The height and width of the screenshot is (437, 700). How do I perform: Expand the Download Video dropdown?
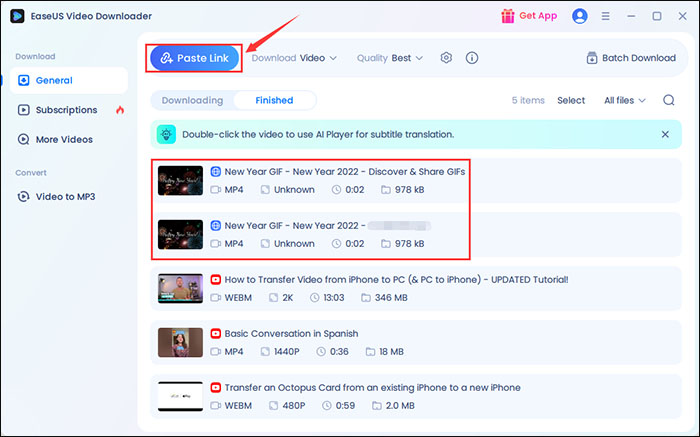tap(294, 58)
